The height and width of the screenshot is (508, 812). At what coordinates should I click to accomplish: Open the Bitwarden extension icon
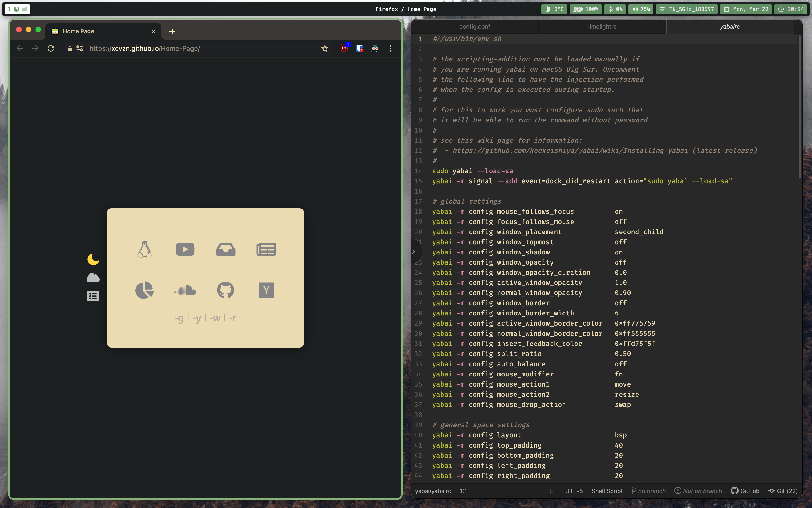tap(359, 48)
